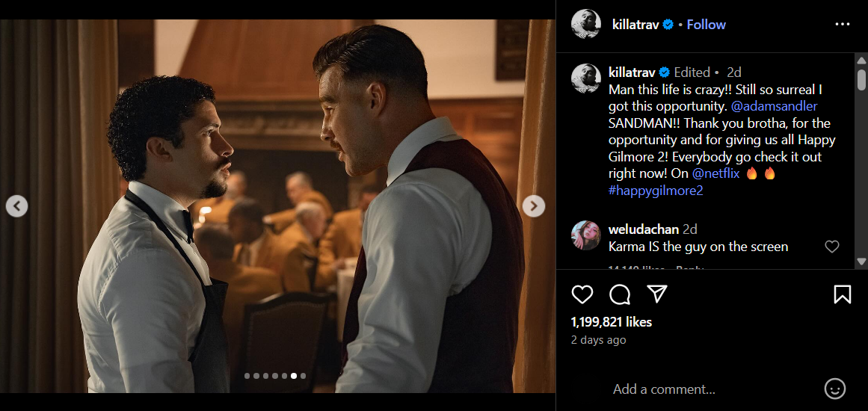The image size is (868, 411).
Task: Open the #happygilmore2 hashtag
Action: pyautogui.click(x=656, y=191)
